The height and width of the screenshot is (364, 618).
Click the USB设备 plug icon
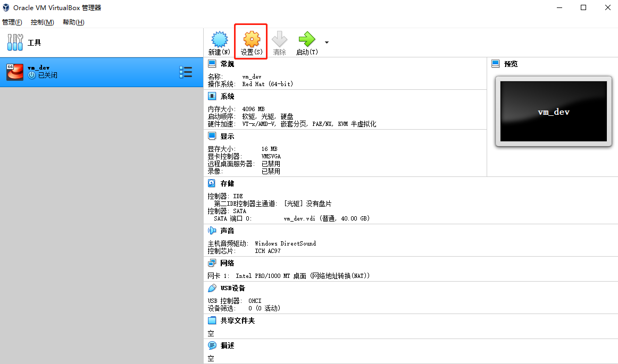point(212,288)
